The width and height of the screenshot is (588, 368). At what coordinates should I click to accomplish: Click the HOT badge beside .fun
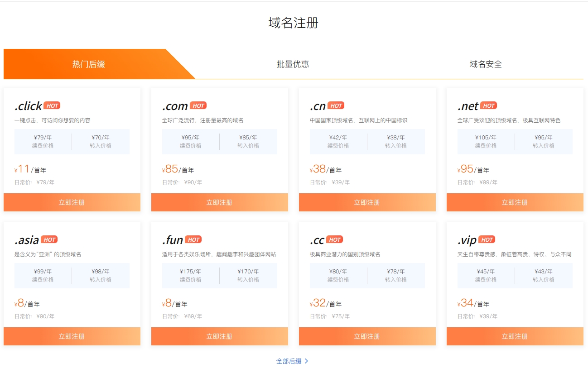tap(193, 239)
